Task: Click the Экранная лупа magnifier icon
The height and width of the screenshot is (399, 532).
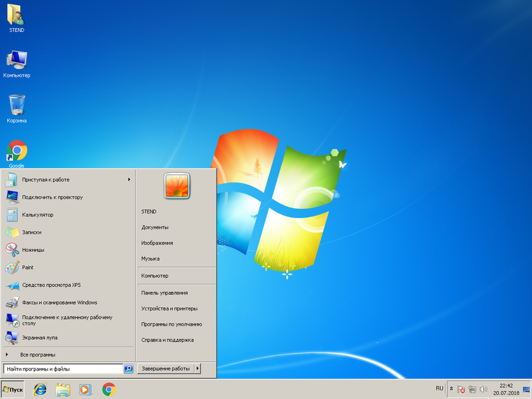Action: [x=12, y=337]
